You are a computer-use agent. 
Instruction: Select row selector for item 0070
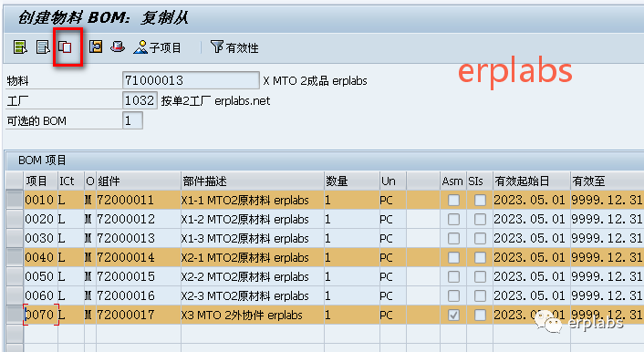[x=15, y=315]
